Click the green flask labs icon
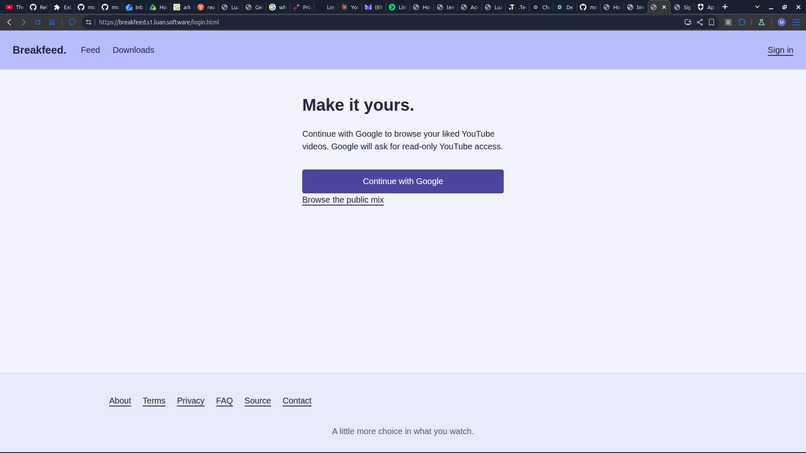806x453 pixels. coord(761,22)
